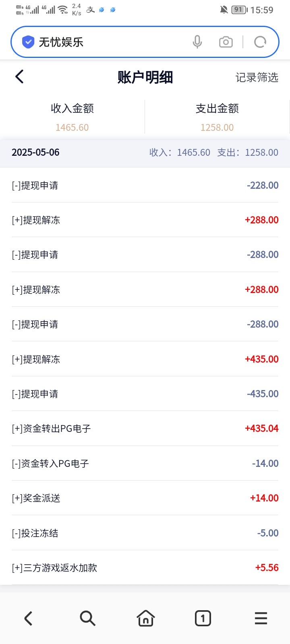This screenshot has height=644, width=290.
Task: Open the 三方游戏返水加款 entry
Action: 145,568
